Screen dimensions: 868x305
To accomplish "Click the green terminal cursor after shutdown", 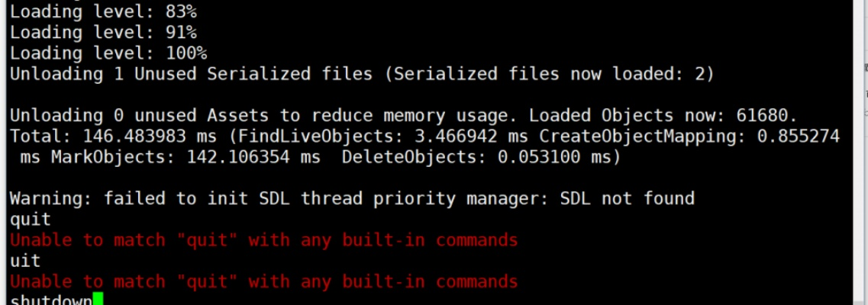I will pos(97,300).
